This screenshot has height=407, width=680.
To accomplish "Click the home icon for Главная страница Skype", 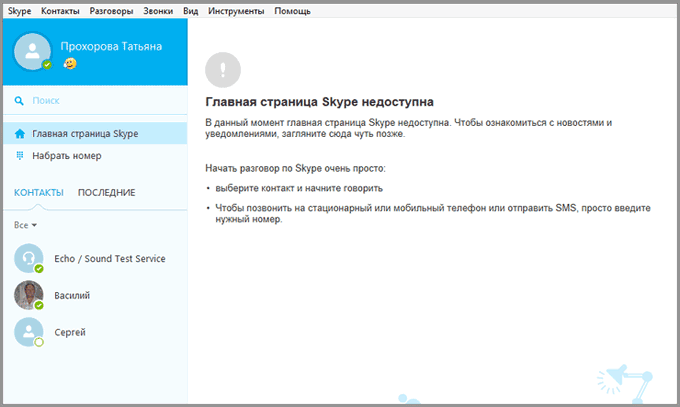I will [20, 134].
